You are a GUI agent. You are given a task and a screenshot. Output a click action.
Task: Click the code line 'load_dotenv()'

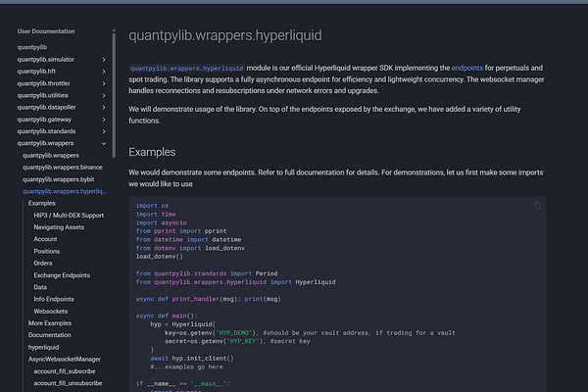pos(160,257)
